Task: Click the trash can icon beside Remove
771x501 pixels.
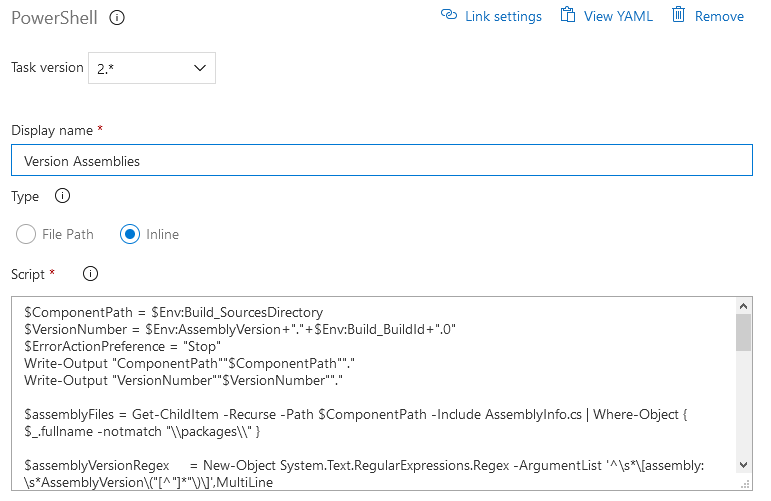Action: point(679,15)
